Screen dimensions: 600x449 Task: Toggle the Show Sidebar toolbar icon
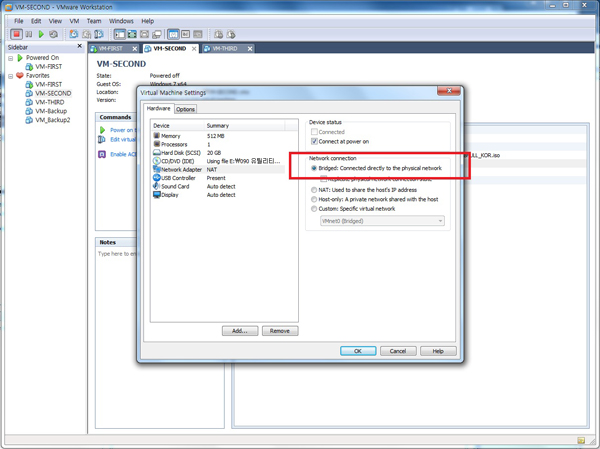pos(120,34)
